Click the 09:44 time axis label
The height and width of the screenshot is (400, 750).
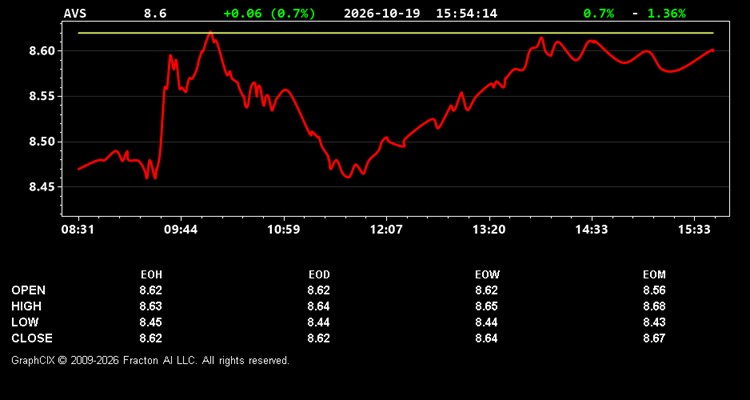(180, 229)
